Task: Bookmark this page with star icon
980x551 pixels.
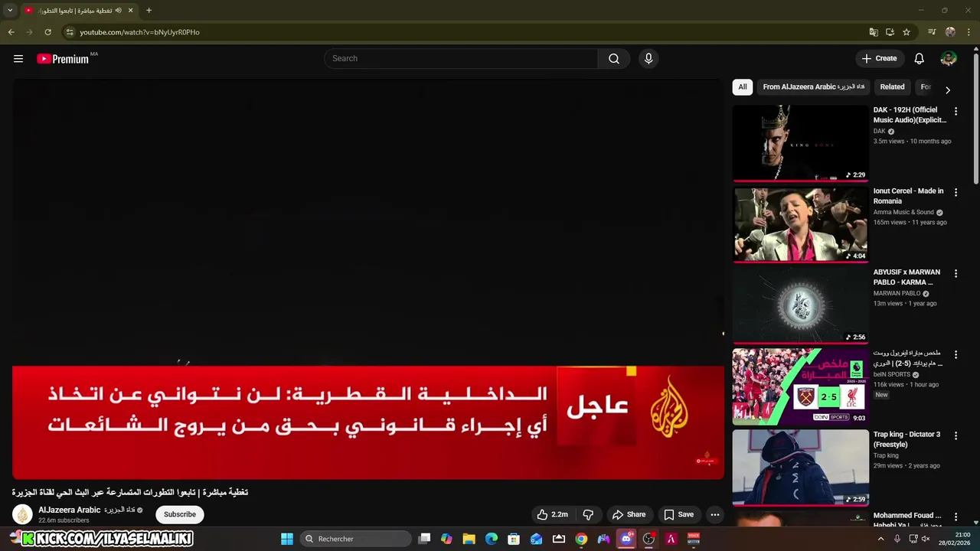Action: pos(906,32)
